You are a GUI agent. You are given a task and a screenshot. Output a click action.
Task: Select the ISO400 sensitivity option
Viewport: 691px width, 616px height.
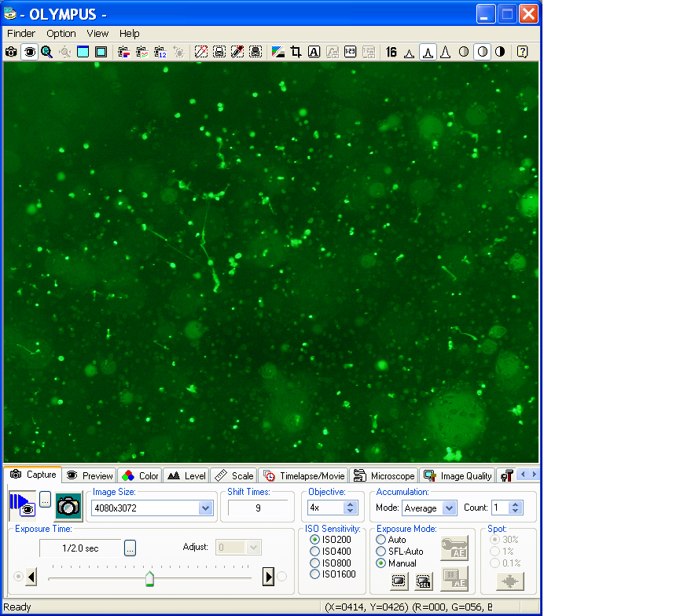click(x=315, y=552)
